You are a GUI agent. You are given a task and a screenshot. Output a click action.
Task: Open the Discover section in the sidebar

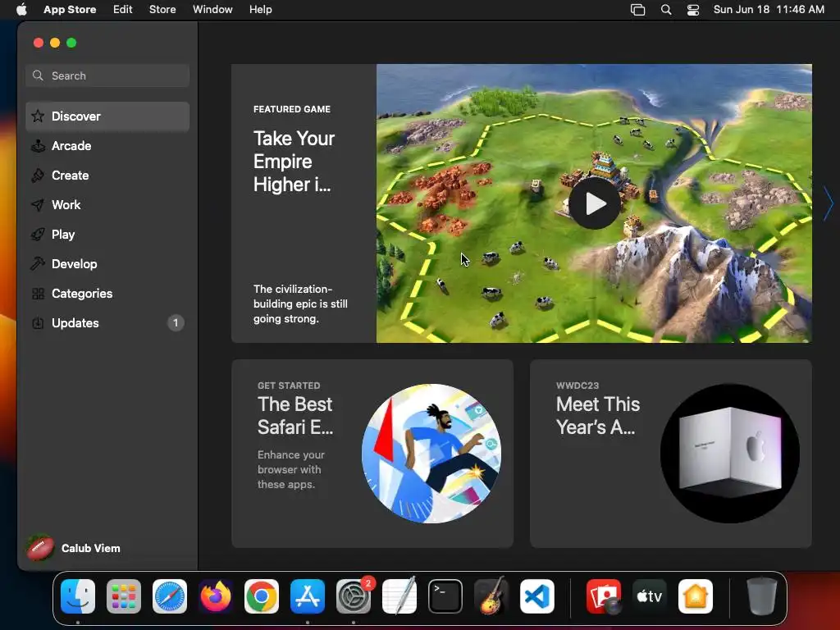click(x=107, y=116)
